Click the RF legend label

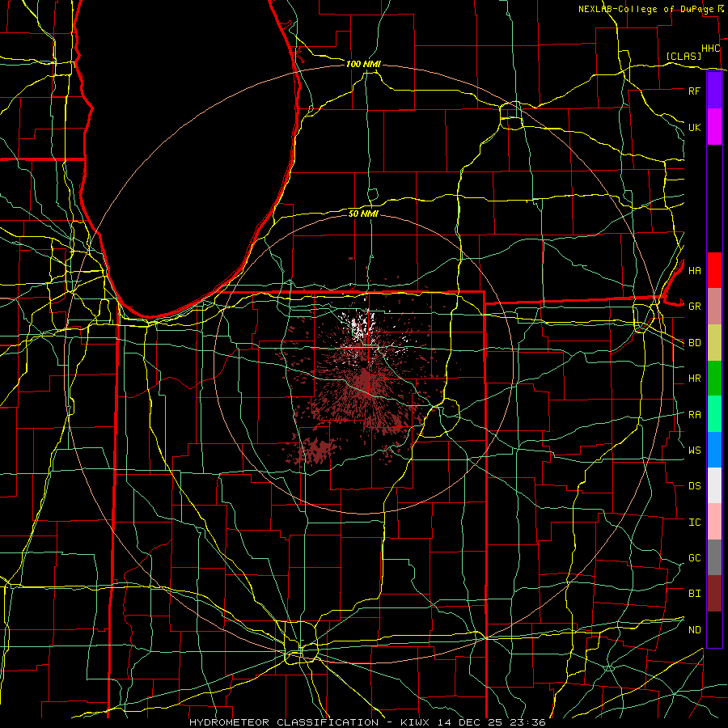point(694,91)
